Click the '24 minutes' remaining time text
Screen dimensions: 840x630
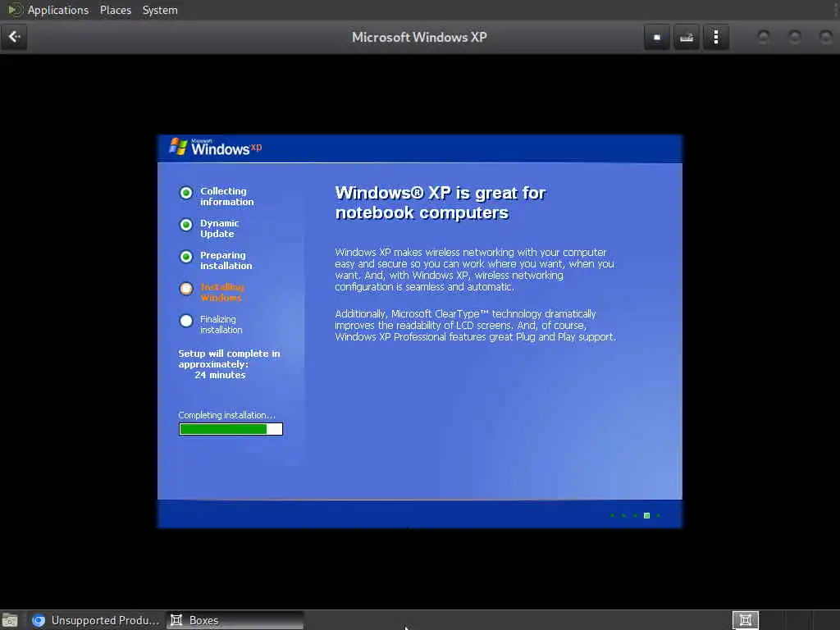point(220,375)
